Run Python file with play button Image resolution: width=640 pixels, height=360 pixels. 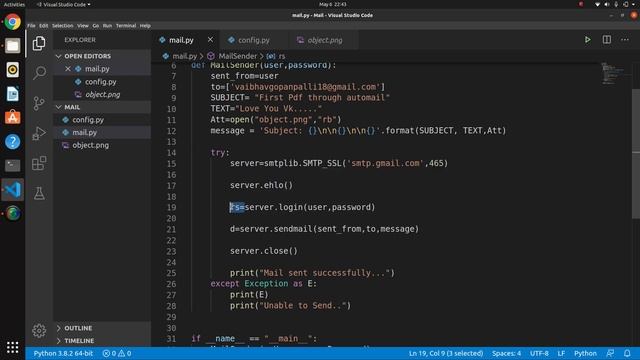587,40
